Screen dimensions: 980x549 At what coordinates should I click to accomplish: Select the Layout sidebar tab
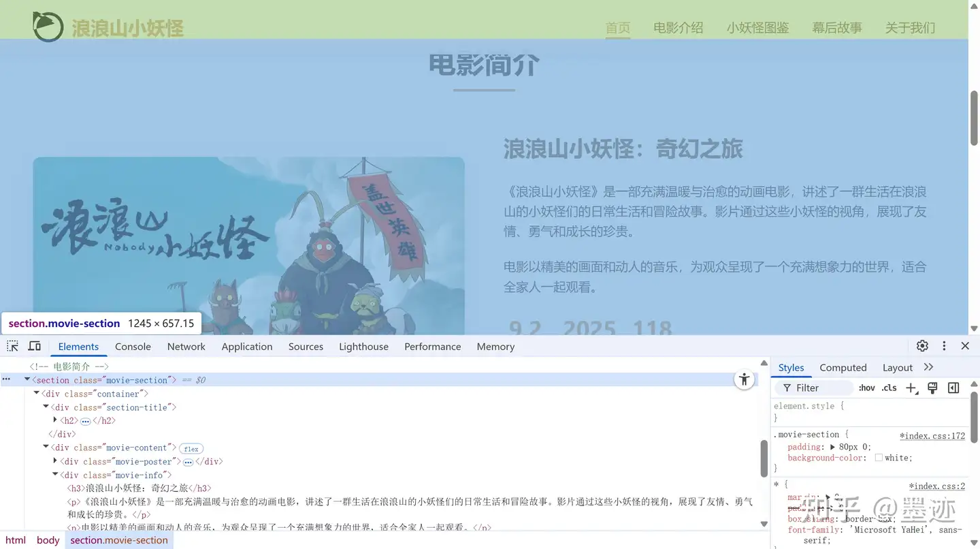[x=897, y=367]
